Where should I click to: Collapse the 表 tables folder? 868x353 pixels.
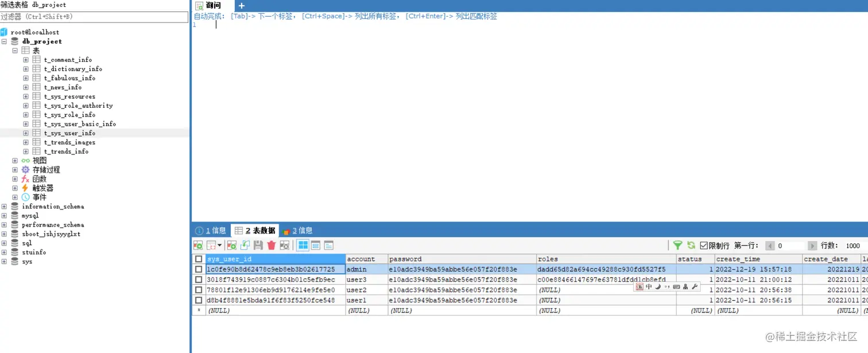pyautogui.click(x=15, y=51)
